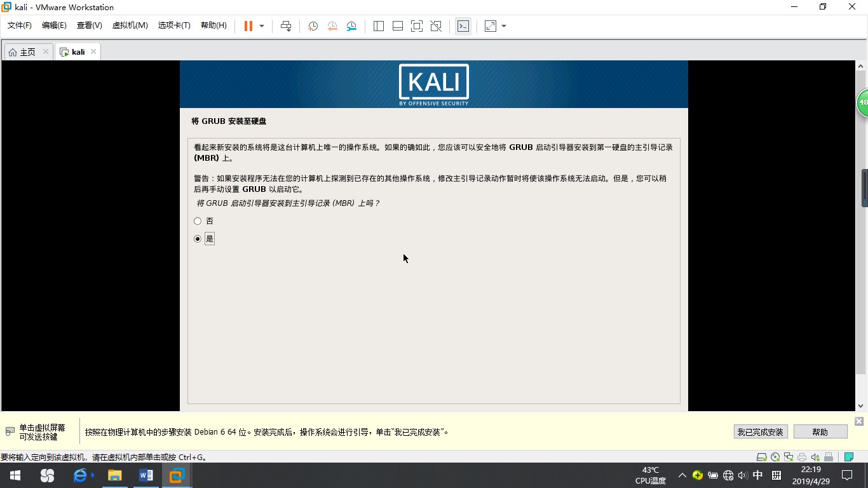Take a snapshot of this virtual machine

pos(313,26)
